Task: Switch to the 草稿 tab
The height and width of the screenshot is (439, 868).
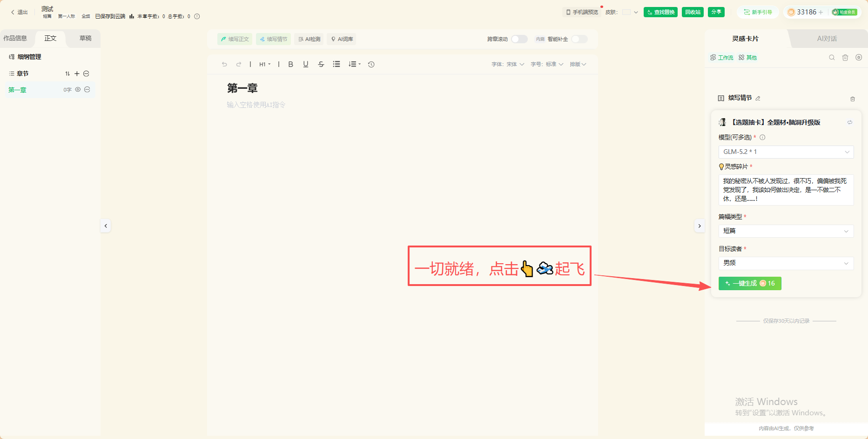Action: pos(85,38)
